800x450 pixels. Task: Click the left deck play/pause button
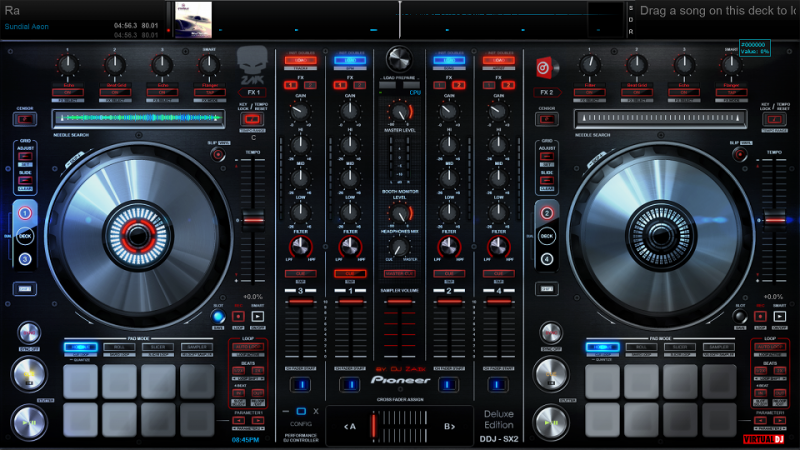click(29, 422)
